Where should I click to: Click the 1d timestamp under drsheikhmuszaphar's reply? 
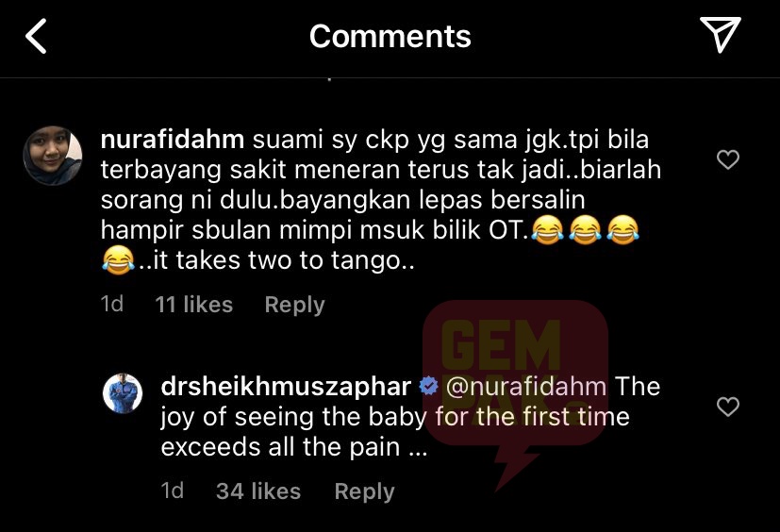(172, 491)
